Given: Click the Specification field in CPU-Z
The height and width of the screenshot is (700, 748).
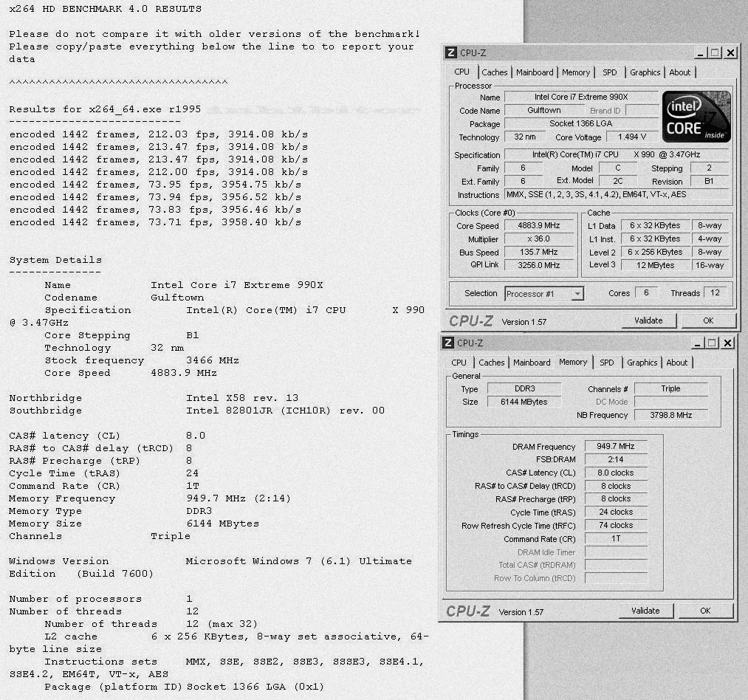Looking at the screenshot, I should pos(617,154).
